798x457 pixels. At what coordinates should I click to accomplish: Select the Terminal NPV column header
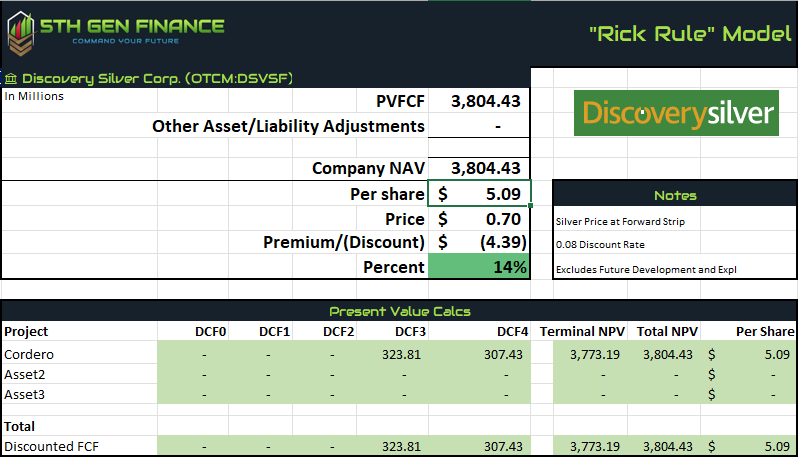click(x=582, y=332)
